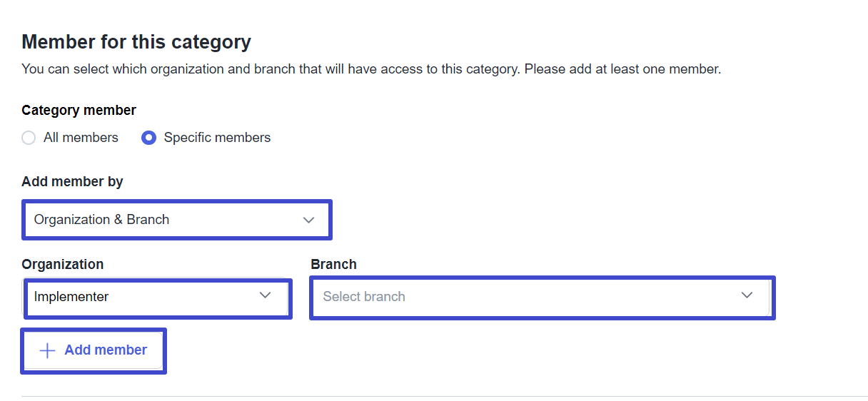Click the chevron in Add member by dropdown
The height and width of the screenshot is (401, 868).
pos(308,220)
